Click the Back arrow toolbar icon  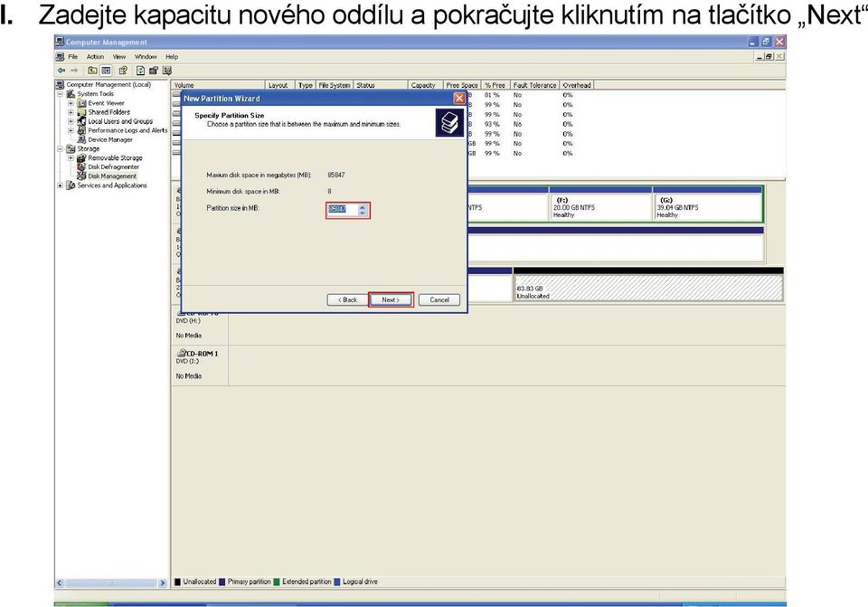[x=61, y=71]
